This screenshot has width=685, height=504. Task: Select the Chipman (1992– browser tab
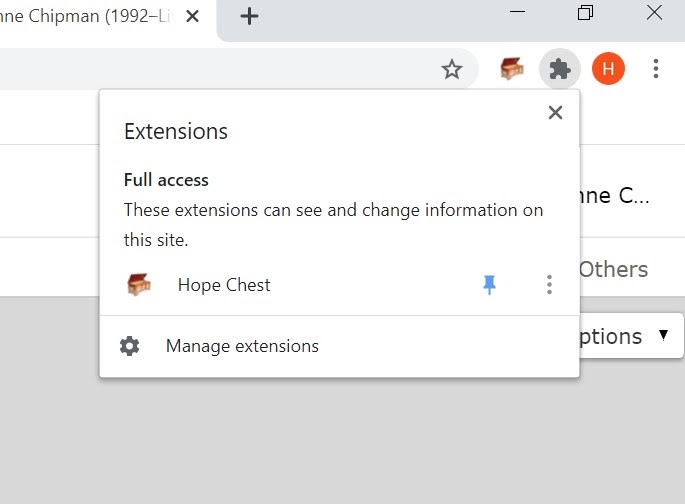[87, 17]
